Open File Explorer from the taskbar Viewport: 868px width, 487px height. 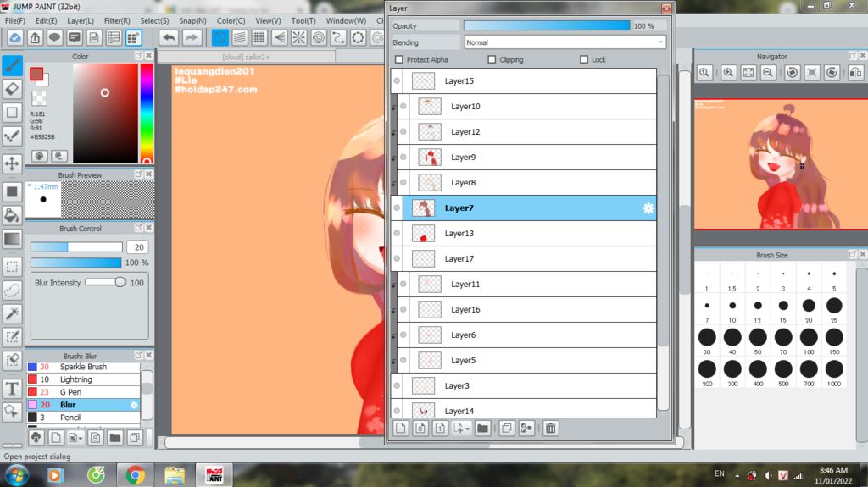(175, 475)
